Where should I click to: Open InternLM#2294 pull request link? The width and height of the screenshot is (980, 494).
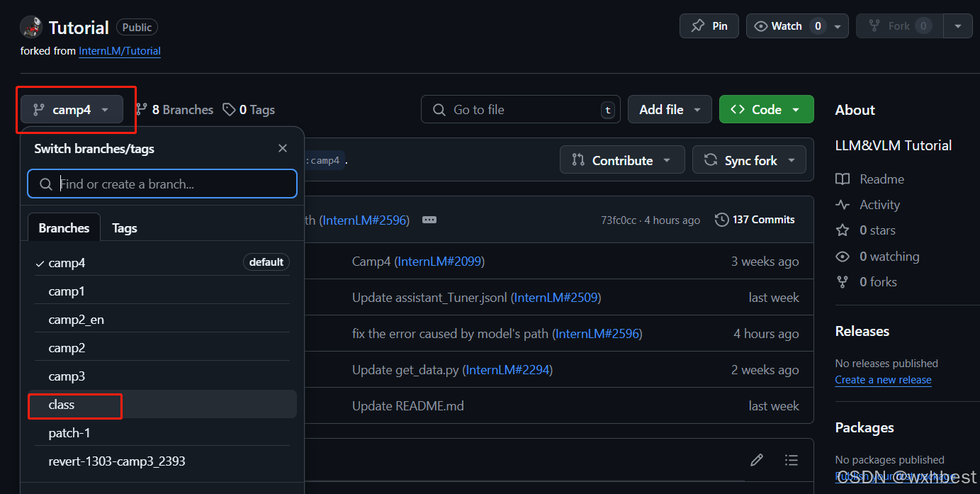point(507,370)
